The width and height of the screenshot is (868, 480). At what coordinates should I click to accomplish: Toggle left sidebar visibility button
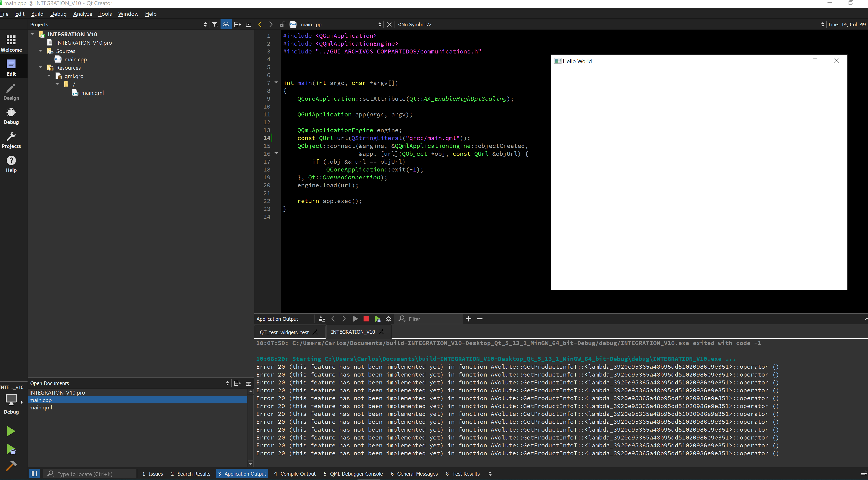34,473
